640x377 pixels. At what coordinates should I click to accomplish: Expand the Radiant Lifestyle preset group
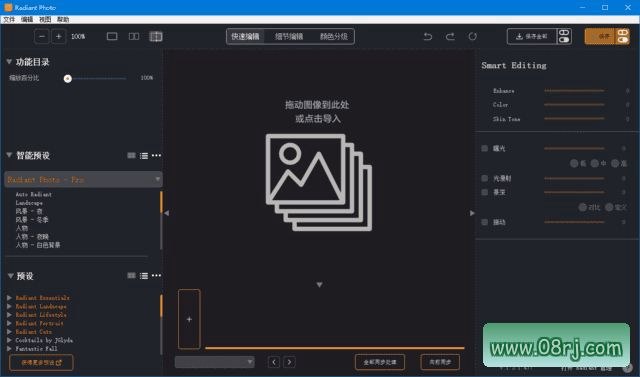pos(9,315)
